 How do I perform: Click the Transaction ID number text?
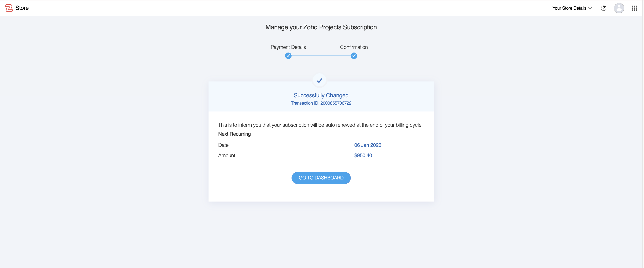click(336, 103)
